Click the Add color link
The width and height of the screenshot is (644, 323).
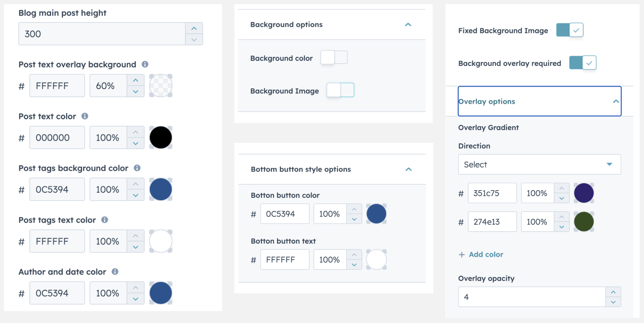486,254
